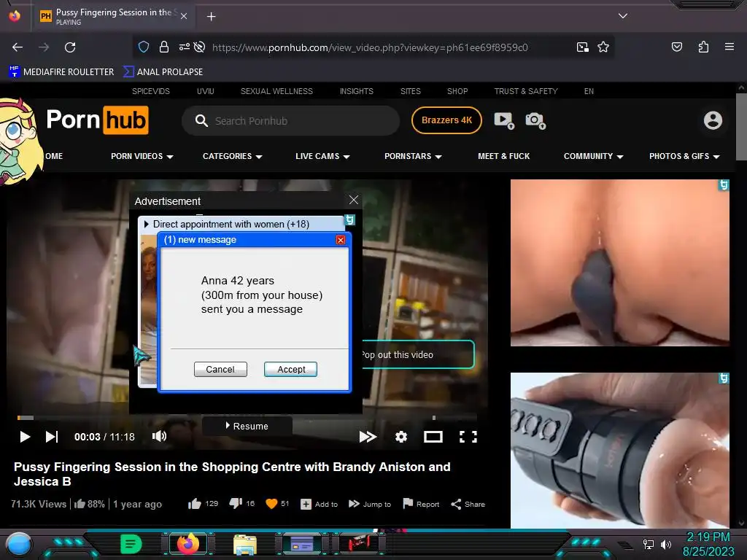Viewport: 747px width, 560px height.
Task: Click the Resume button over the player
Action: coord(247,426)
